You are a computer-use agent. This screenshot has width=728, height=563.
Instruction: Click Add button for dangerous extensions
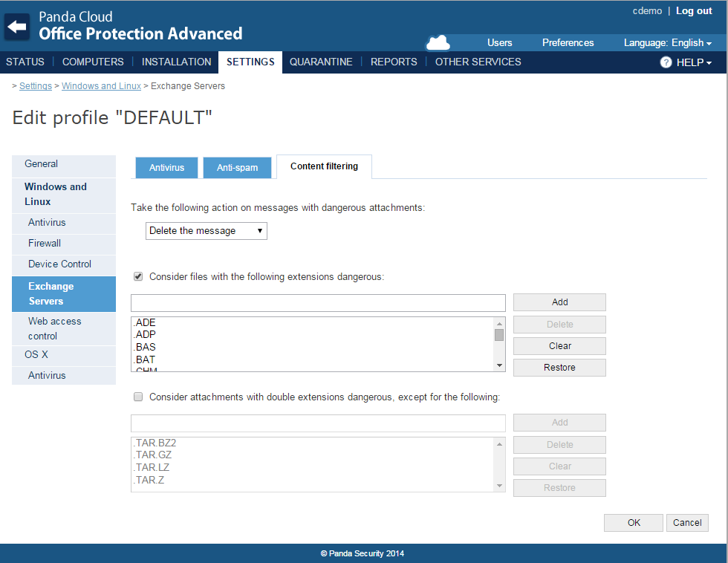tap(559, 302)
